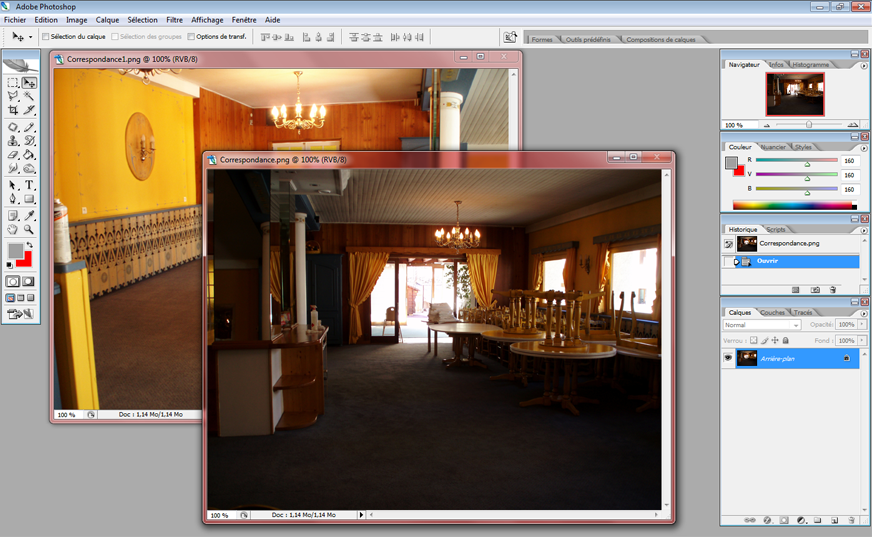Expand the Opacité value arrow

click(x=861, y=325)
